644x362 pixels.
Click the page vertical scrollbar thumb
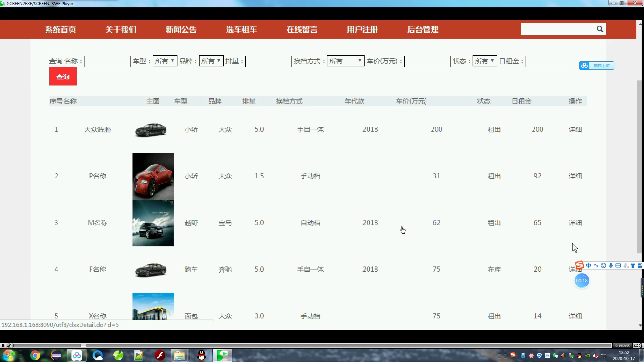[639, 167]
